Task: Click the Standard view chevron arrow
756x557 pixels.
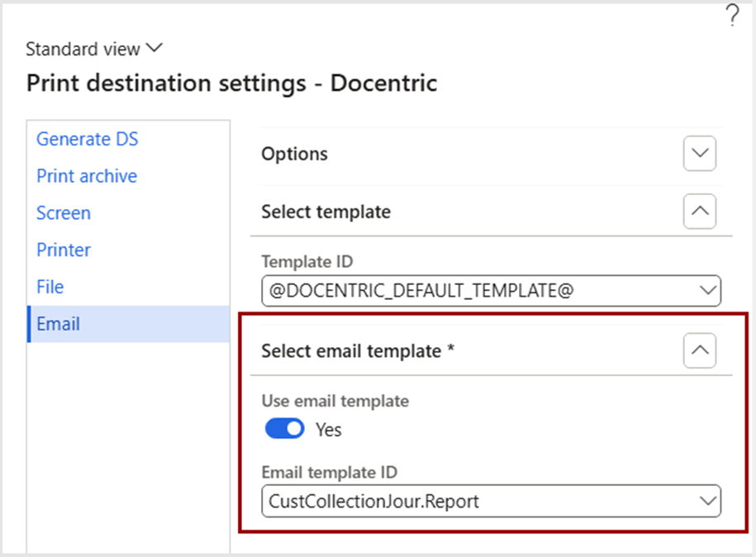Action: (x=155, y=48)
